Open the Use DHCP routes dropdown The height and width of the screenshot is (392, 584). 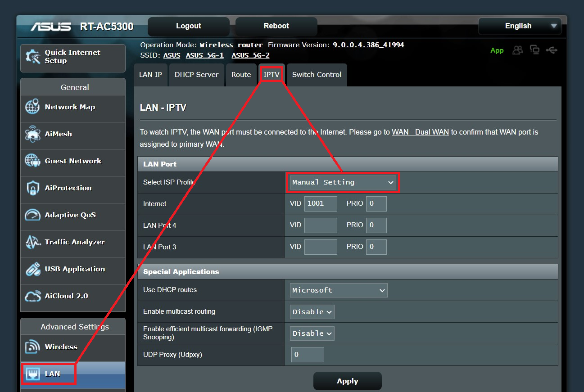pos(339,290)
